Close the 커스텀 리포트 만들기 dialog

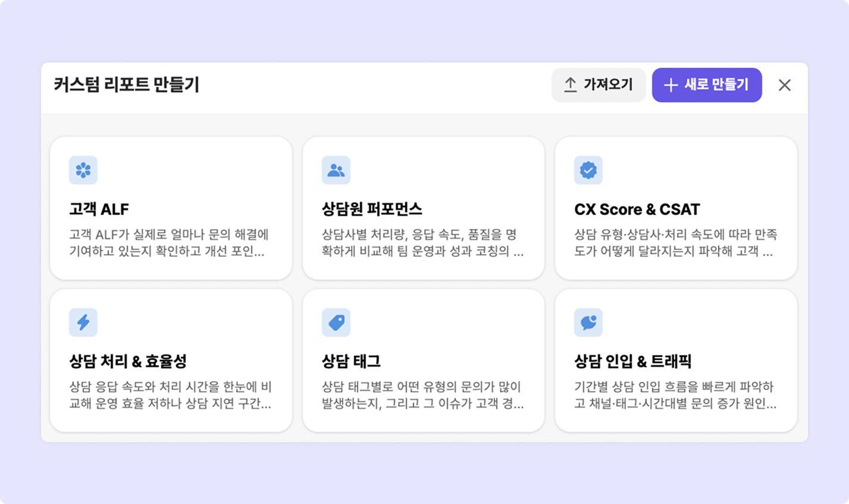coord(785,85)
